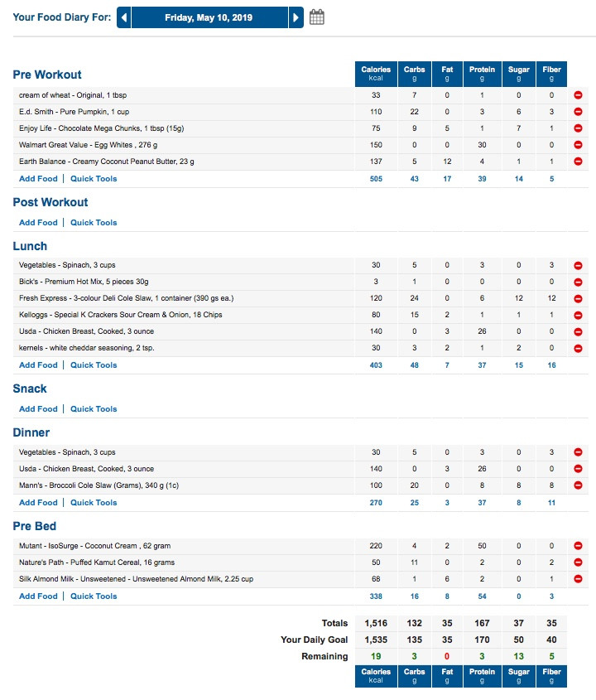Viewport: 596px width, 700px height.
Task: Delete Special K Crackers entry
Action: 578,315
